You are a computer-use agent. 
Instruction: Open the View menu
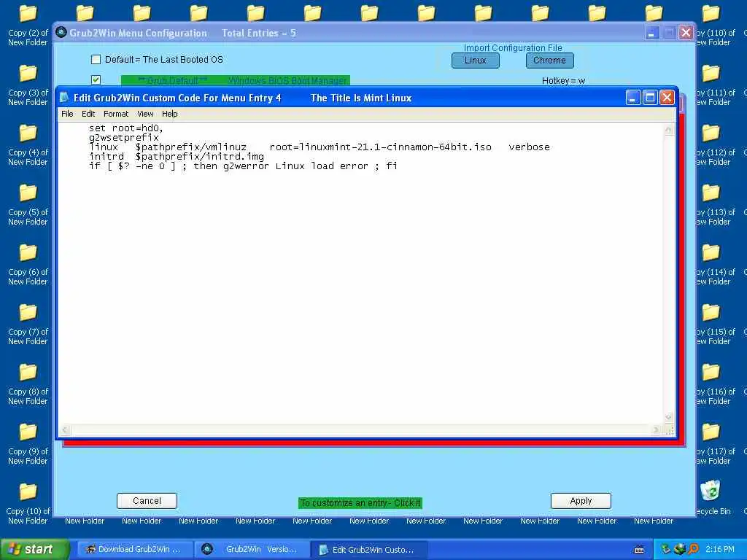click(x=145, y=114)
